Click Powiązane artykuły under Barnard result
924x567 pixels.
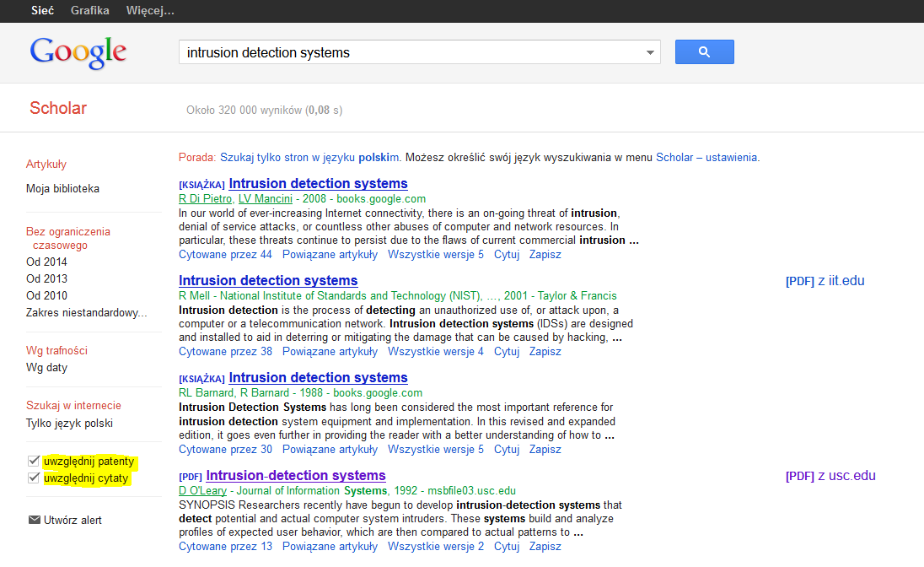pyautogui.click(x=330, y=449)
